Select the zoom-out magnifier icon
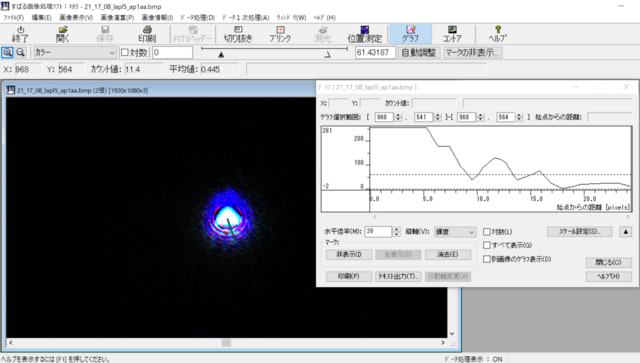The height and width of the screenshot is (363, 640). [x=20, y=52]
